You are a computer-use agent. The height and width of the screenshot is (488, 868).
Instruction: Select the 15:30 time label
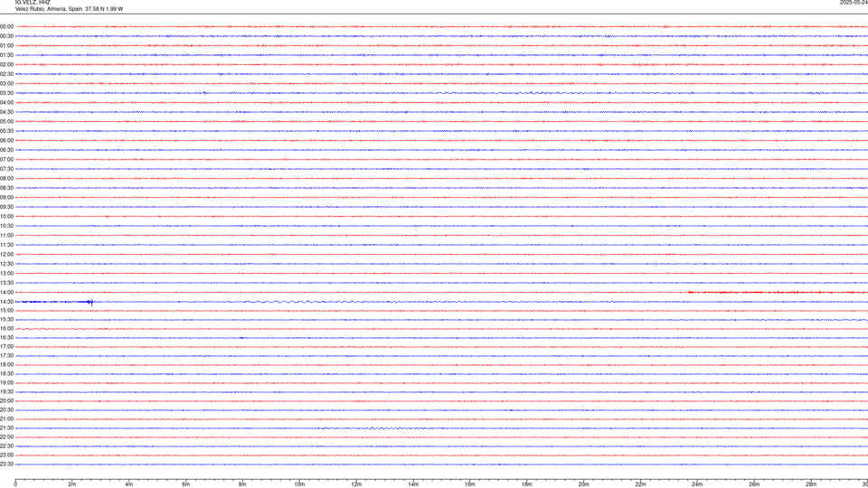(x=6, y=320)
